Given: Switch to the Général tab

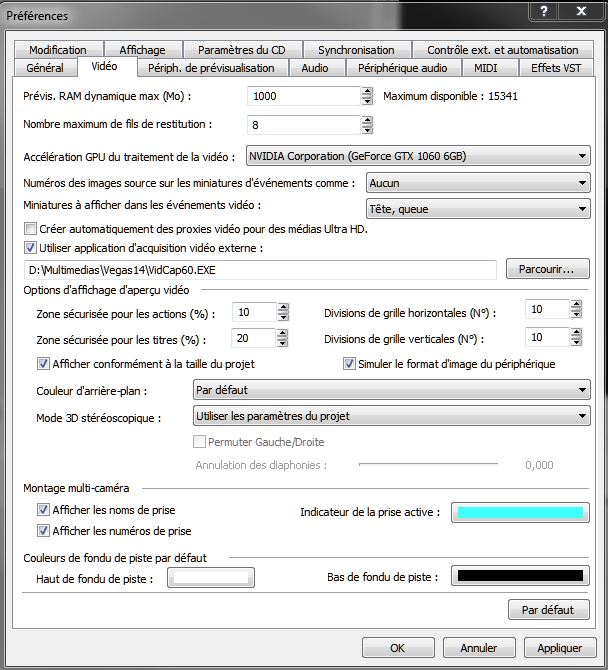Looking at the screenshot, I should (x=45, y=68).
